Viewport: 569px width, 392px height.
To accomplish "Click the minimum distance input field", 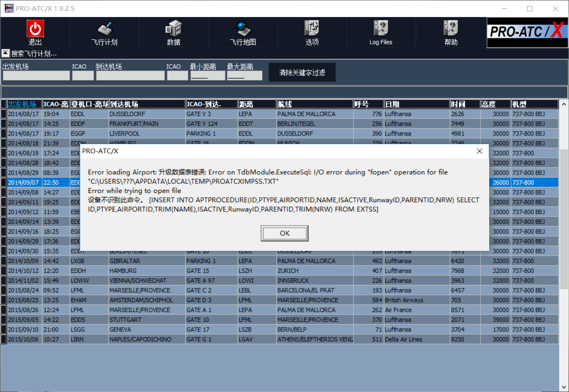I will [x=208, y=76].
